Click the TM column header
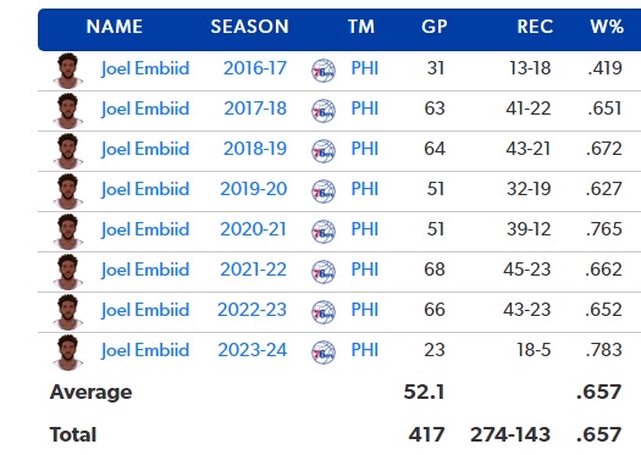This screenshot has height=455, width=641. (361, 27)
